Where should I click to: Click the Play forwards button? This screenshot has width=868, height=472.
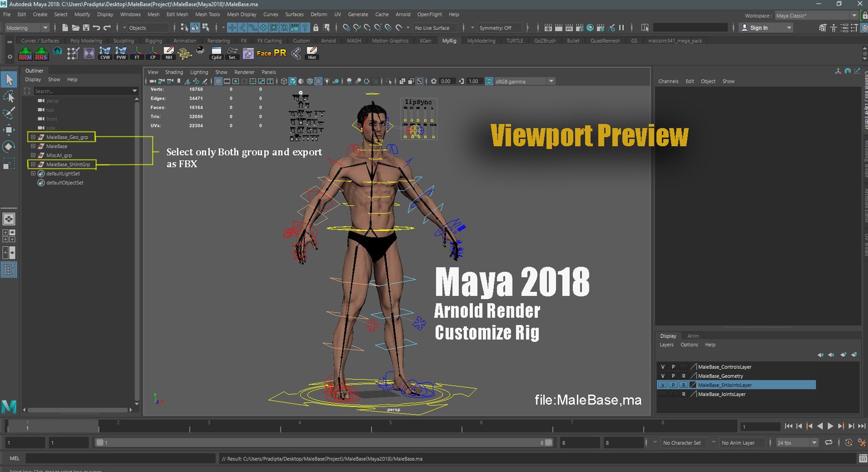830,426
